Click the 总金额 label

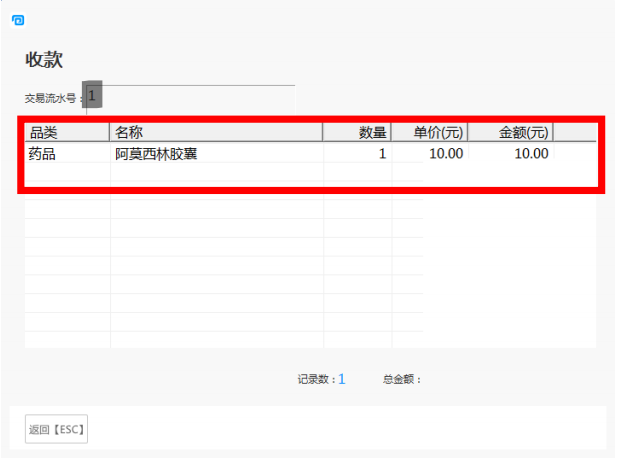click(x=402, y=379)
